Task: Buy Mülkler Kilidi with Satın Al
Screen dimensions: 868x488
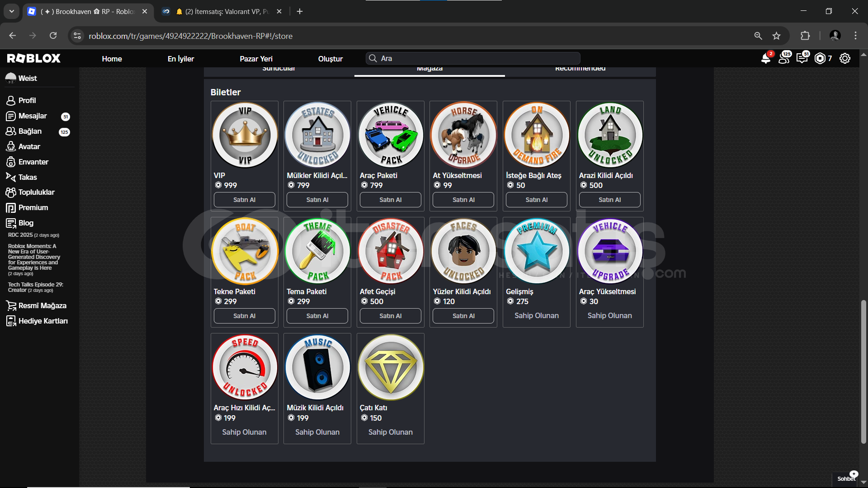Action: tap(317, 200)
